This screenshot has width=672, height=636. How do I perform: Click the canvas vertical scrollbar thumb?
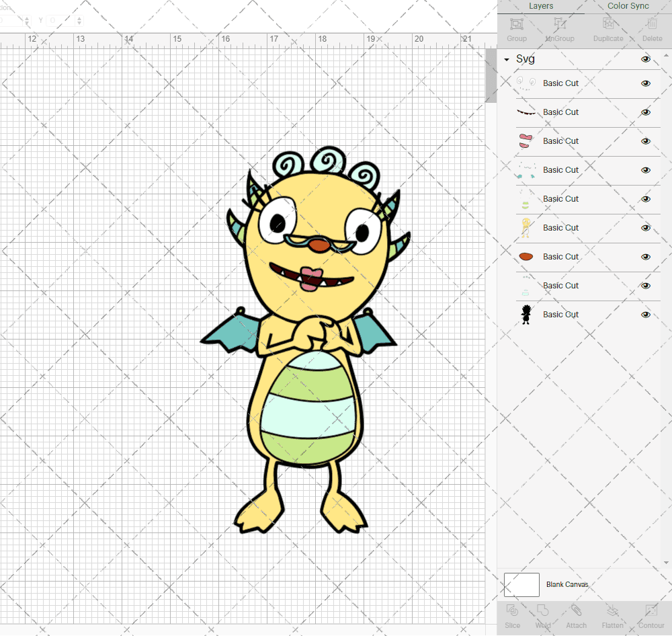pos(491,76)
